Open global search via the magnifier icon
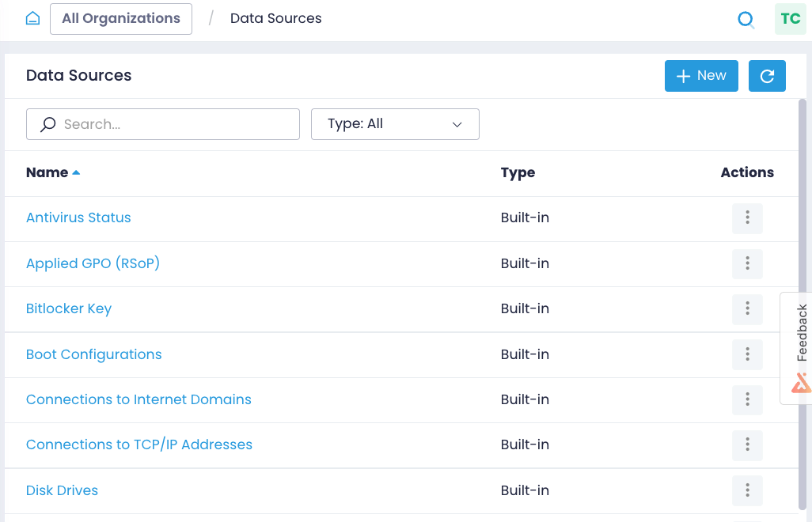Image resolution: width=812 pixels, height=522 pixels. (x=746, y=19)
